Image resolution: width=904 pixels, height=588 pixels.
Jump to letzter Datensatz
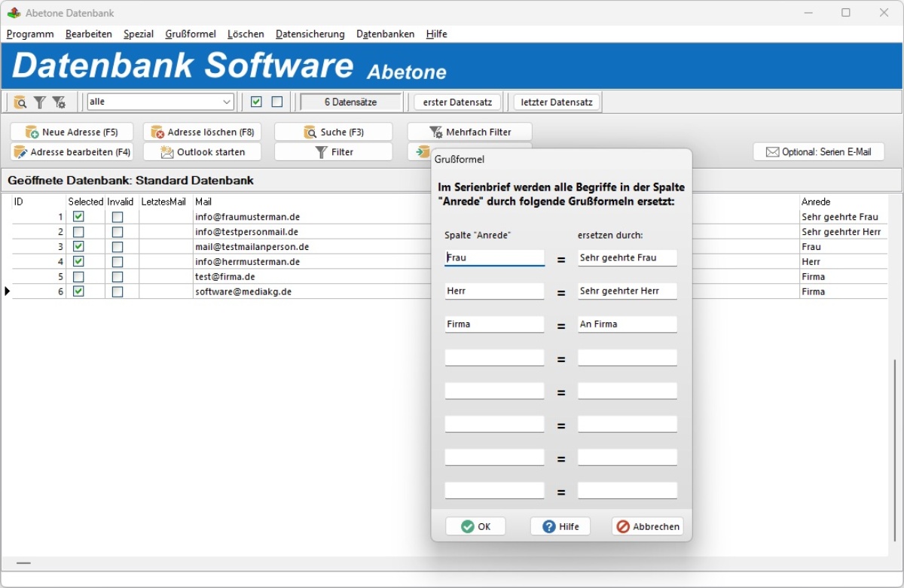coord(556,102)
